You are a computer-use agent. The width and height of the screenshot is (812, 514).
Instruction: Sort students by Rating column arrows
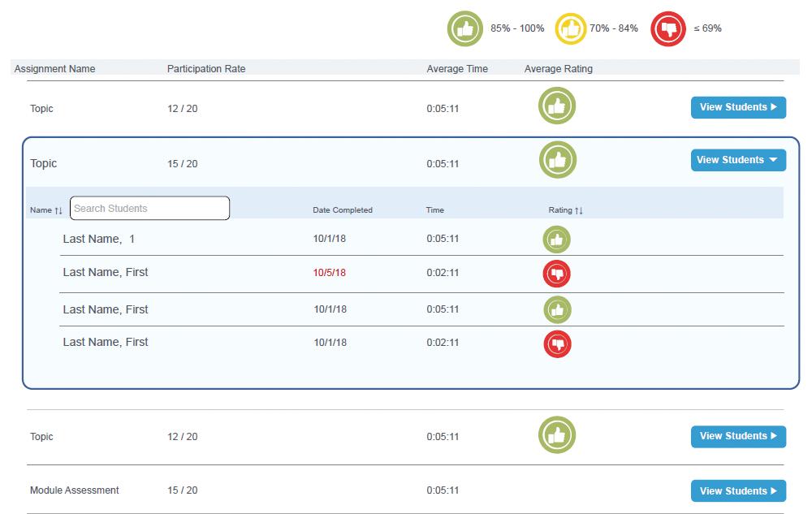578,210
